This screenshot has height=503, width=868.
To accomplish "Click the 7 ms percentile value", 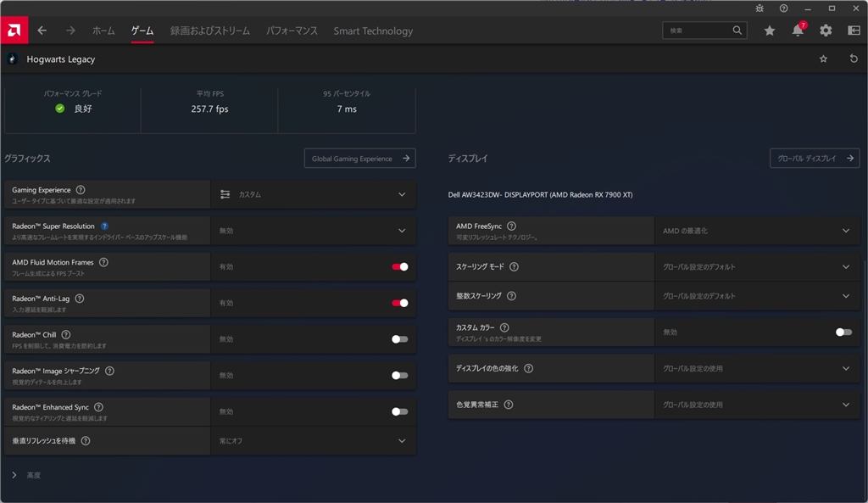I will [347, 109].
